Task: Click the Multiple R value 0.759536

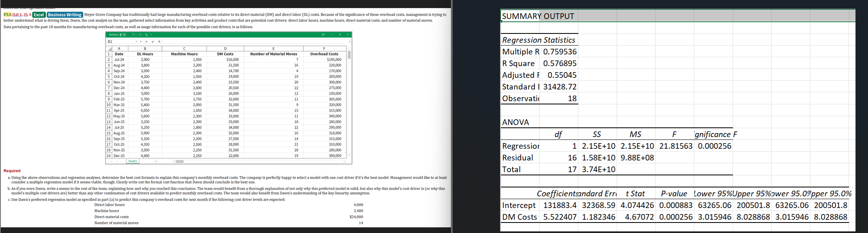Action: pyautogui.click(x=560, y=52)
